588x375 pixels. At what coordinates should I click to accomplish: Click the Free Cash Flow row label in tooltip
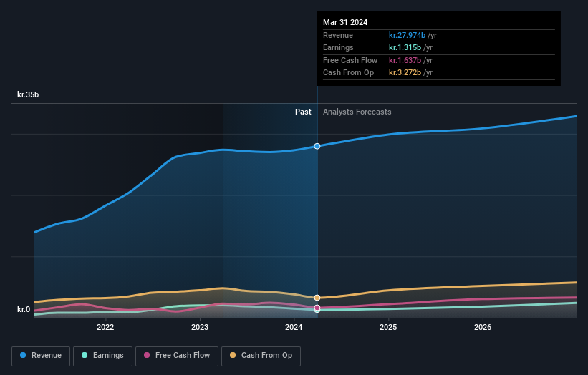coord(350,60)
